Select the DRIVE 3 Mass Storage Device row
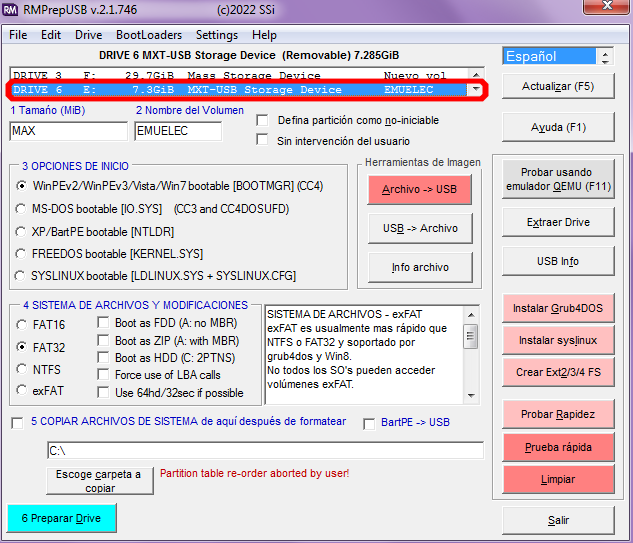This screenshot has width=633, height=543. [239, 75]
